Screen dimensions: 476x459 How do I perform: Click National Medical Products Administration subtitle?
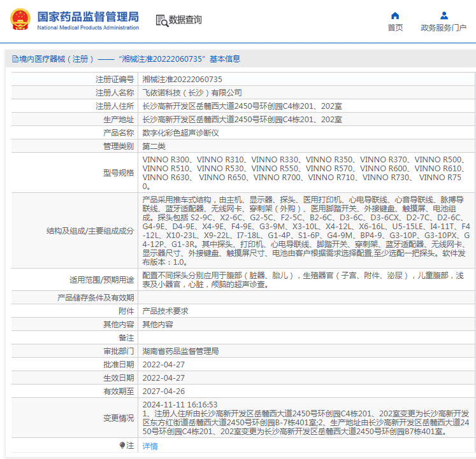(88, 27)
